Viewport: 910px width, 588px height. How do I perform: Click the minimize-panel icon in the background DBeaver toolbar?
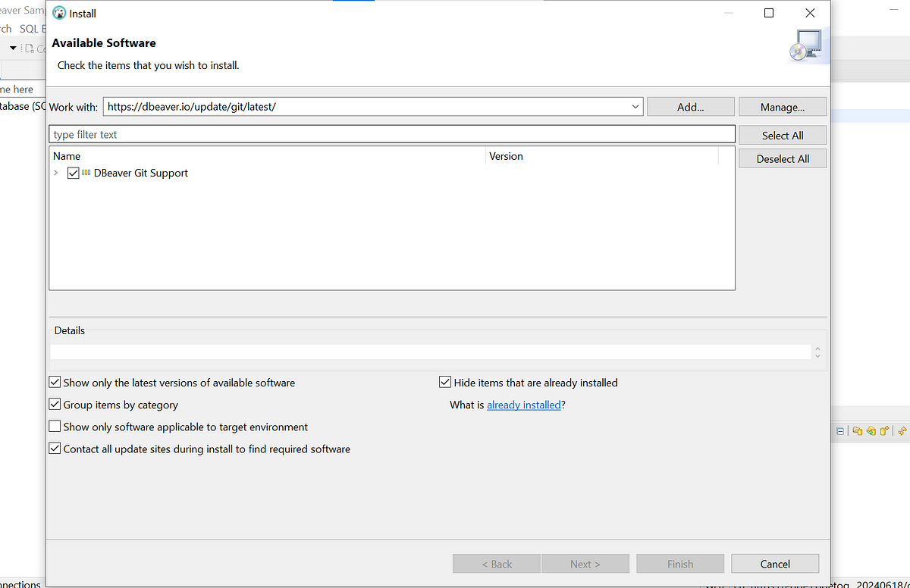[x=840, y=431]
